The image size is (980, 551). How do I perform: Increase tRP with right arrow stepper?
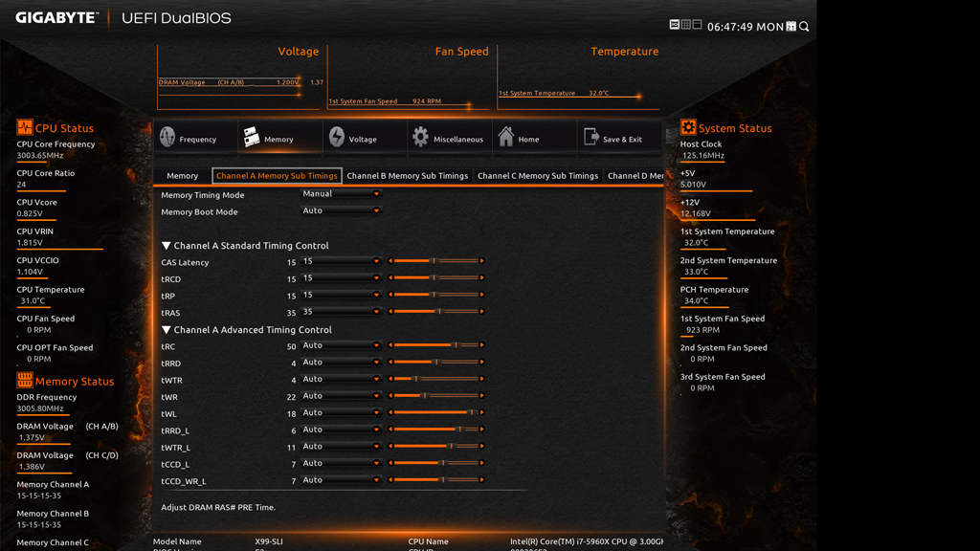(481, 295)
